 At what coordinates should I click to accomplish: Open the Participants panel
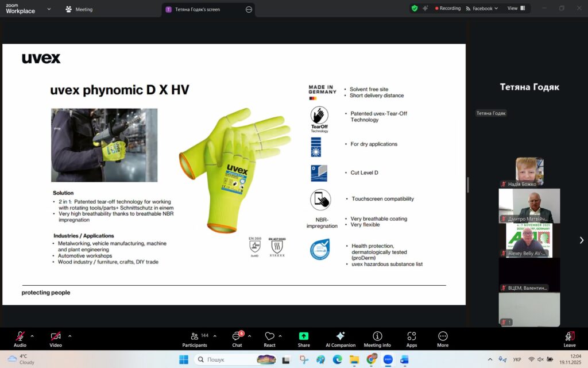point(195,339)
